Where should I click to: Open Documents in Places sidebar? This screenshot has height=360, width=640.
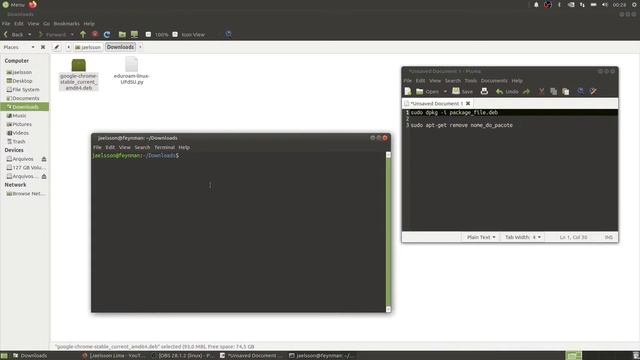point(25,98)
